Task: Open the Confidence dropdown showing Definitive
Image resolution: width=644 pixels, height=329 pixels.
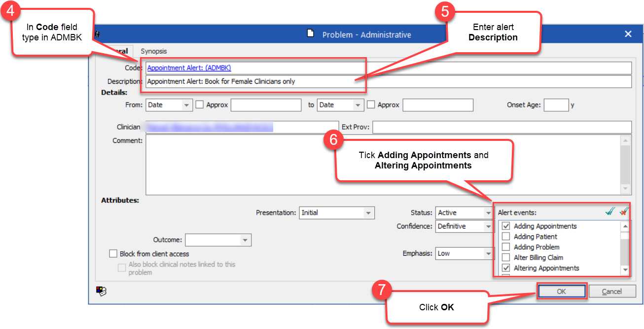Action: click(487, 226)
